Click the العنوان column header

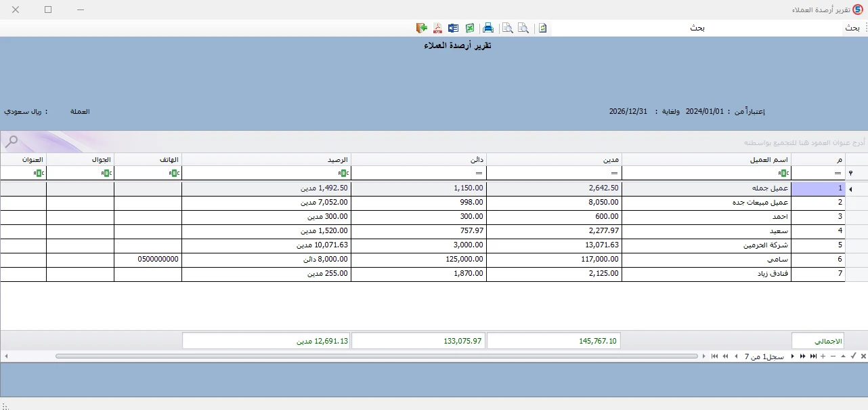pyautogui.click(x=24, y=159)
